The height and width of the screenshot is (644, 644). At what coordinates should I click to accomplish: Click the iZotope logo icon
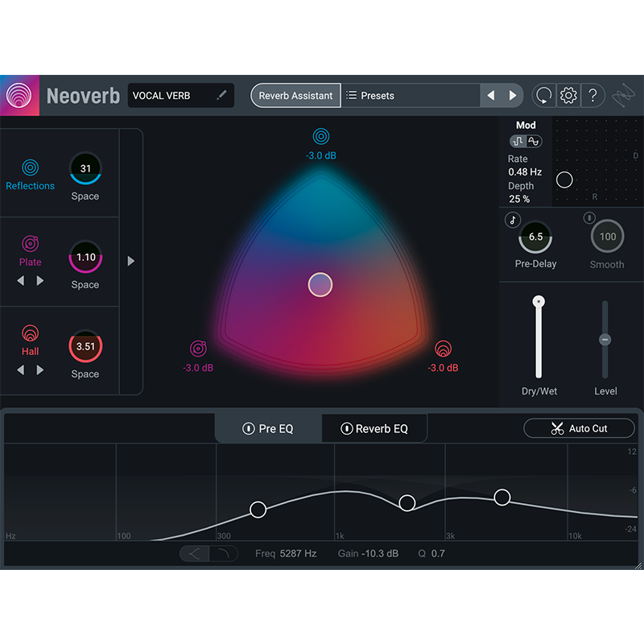coord(623,95)
